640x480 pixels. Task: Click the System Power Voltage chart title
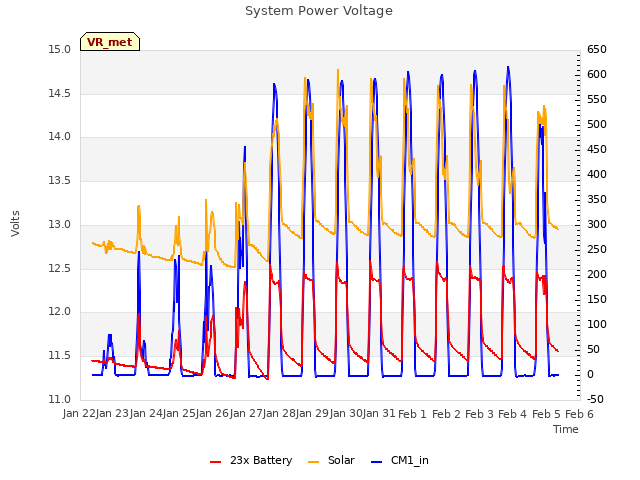(319, 11)
